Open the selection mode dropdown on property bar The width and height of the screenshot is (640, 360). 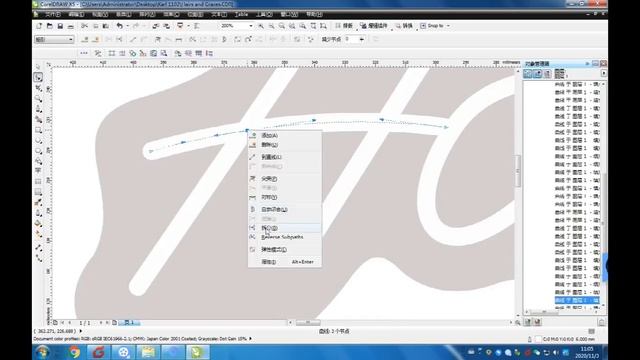tap(54, 40)
